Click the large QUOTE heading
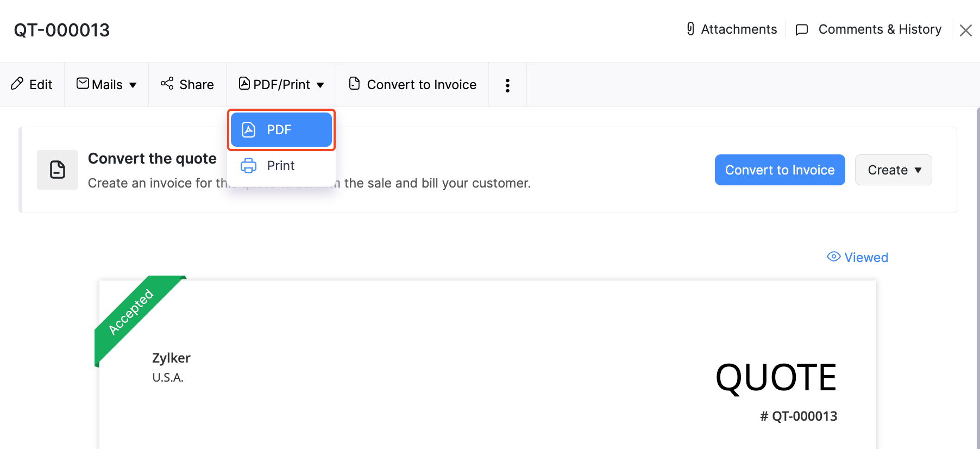The width and height of the screenshot is (980, 449). click(x=776, y=377)
